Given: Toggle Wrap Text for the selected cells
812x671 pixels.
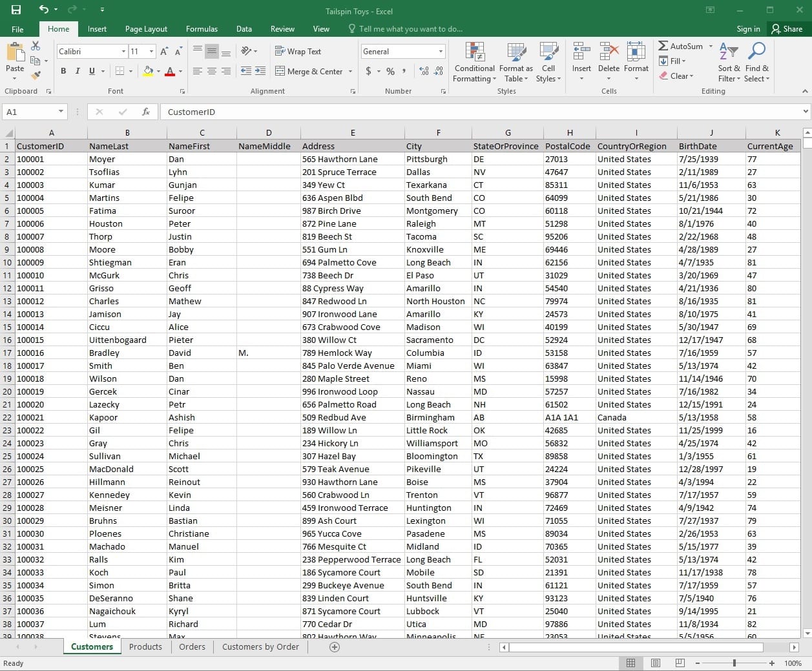Looking at the screenshot, I should click(298, 51).
